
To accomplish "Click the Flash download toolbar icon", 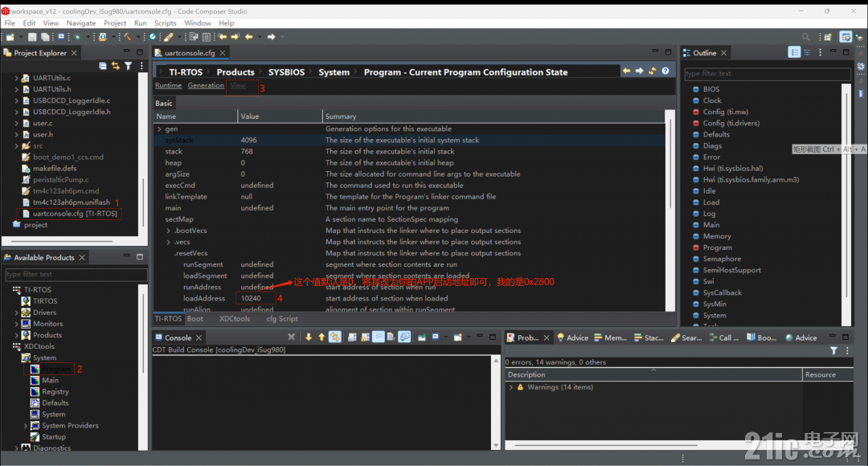I will [x=103, y=37].
